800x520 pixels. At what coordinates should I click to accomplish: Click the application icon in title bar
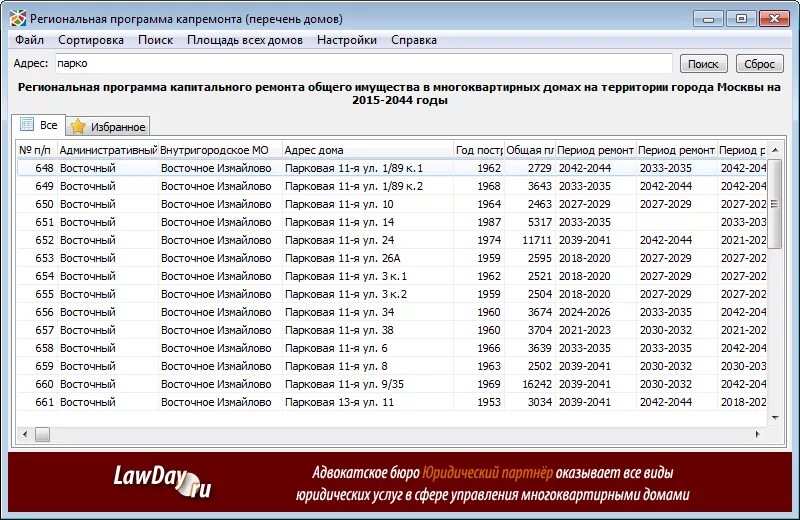(18, 19)
